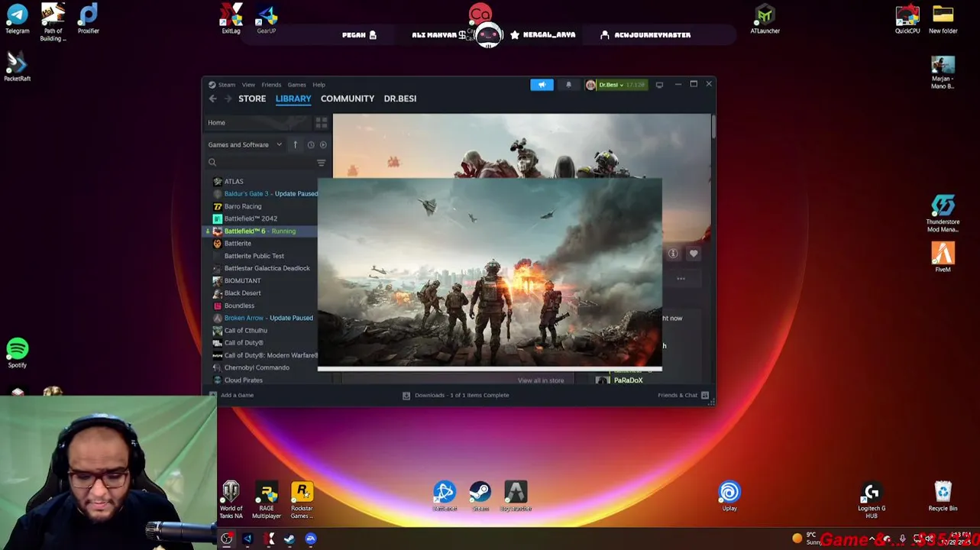The width and height of the screenshot is (980, 550).
Task: Open Thunderstore Mod Manager shortcut
Action: [x=943, y=215]
